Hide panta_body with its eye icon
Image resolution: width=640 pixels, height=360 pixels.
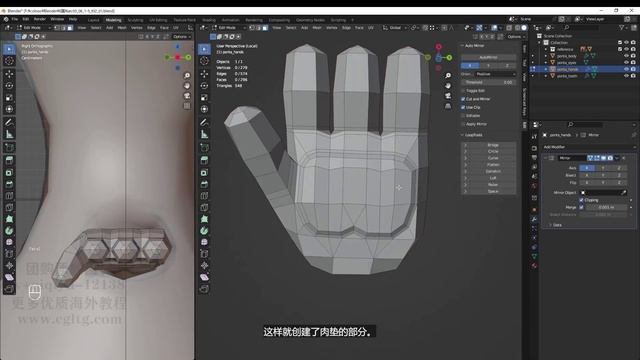click(626, 56)
